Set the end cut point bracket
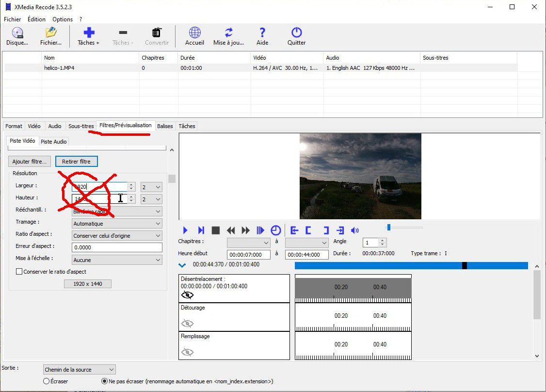The width and height of the screenshot is (546, 392). tap(326, 230)
